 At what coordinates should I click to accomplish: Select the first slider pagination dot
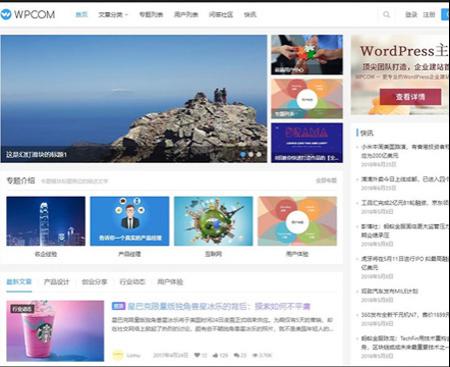(243, 154)
